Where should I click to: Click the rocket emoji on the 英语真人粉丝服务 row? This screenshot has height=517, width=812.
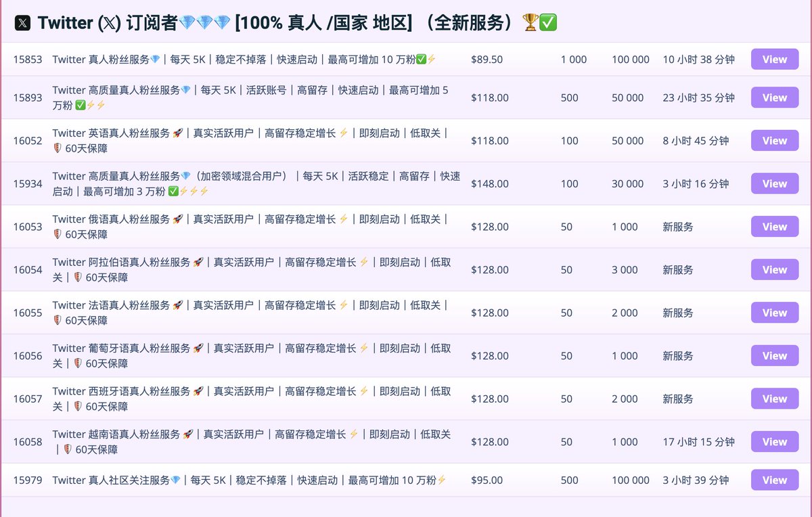pyautogui.click(x=177, y=134)
